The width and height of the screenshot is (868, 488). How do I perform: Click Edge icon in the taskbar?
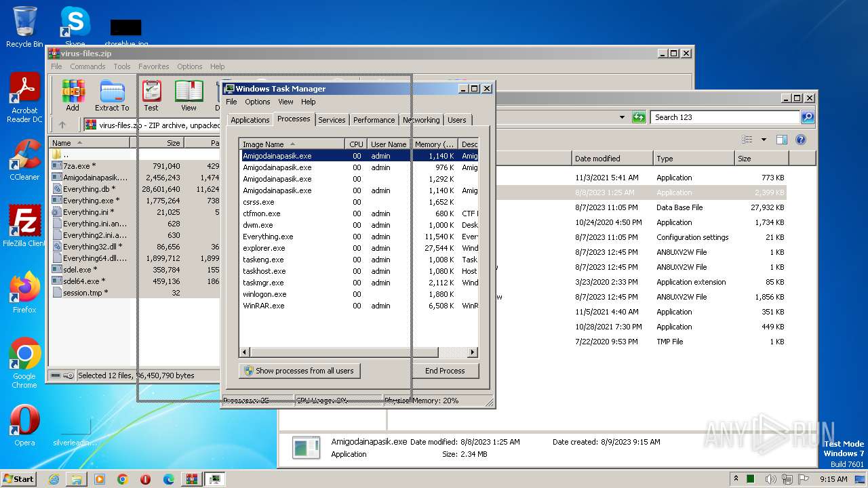click(x=169, y=479)
